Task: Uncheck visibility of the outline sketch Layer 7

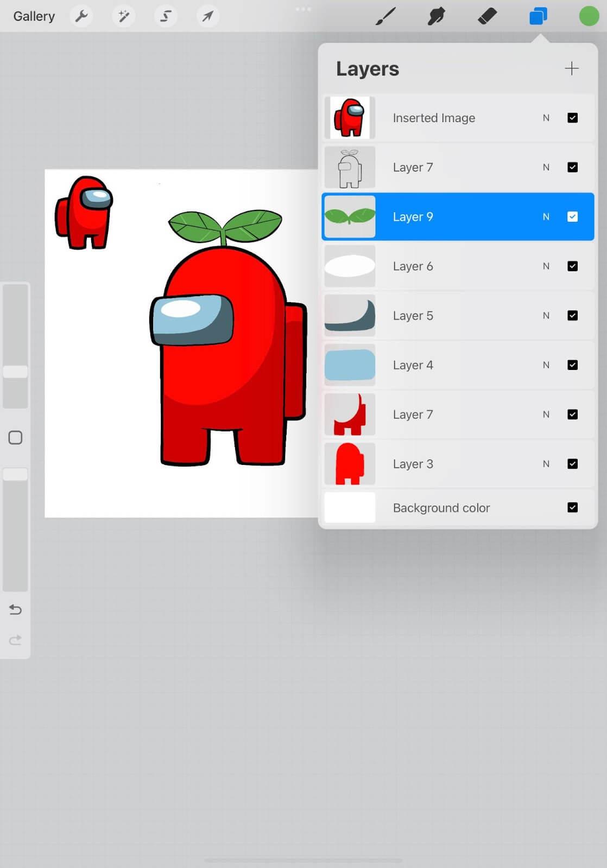Action: [572, 167]
